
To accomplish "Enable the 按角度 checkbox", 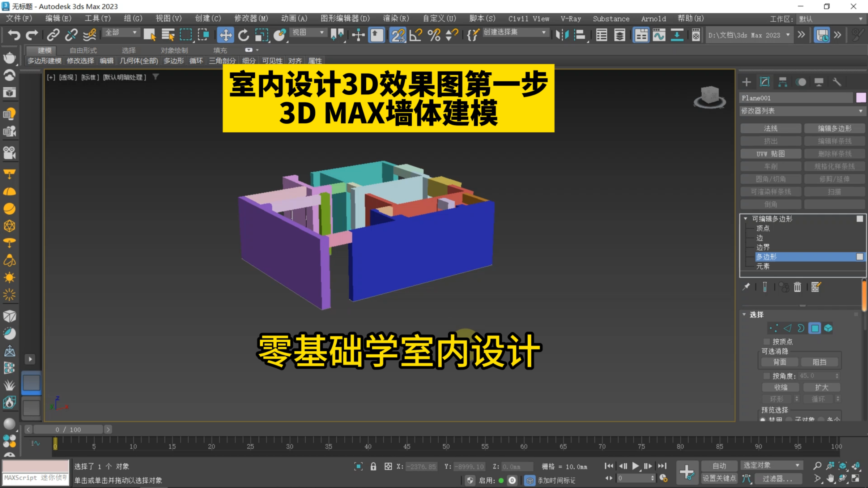I will click(x=766, y=376).
